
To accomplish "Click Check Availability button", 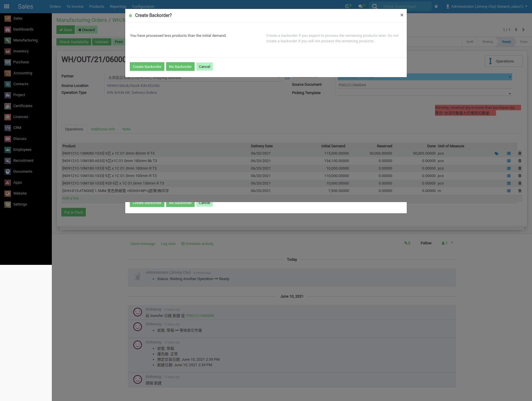I will tap(74, 42).
